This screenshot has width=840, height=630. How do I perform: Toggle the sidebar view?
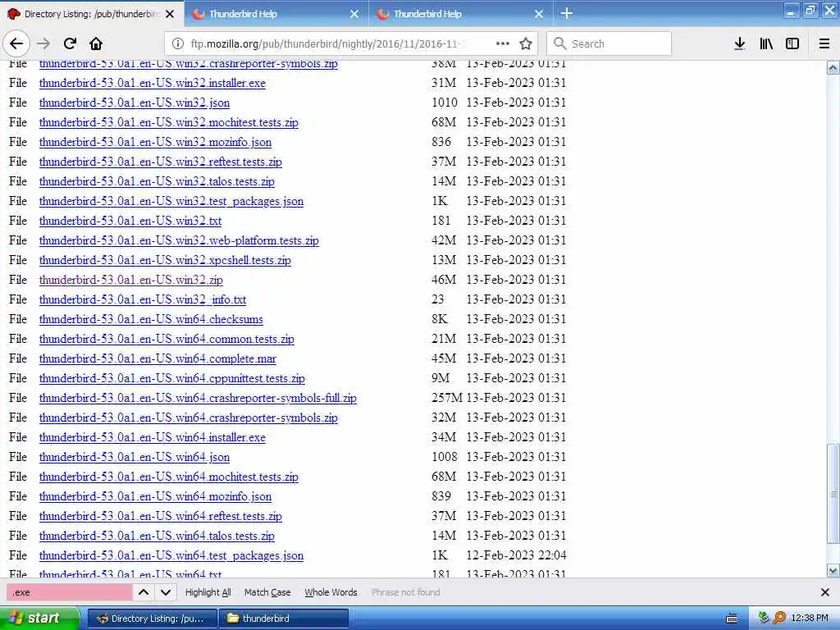(x=792, y=43)
